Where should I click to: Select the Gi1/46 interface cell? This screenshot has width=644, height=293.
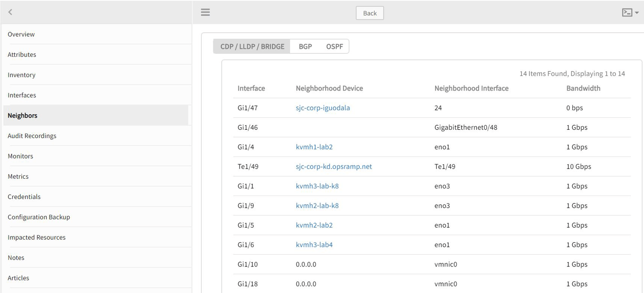coord(248,128)
